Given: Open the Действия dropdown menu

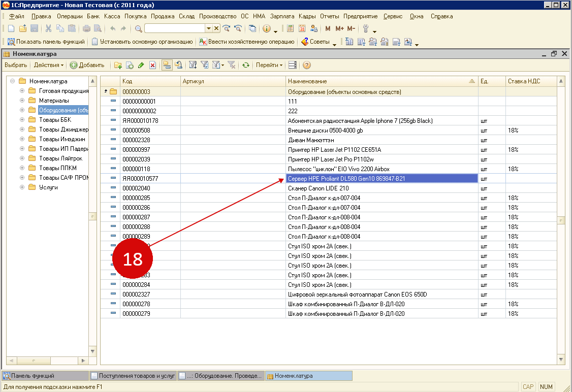Looking at the screenshot, I should click(x=49, y=65).
